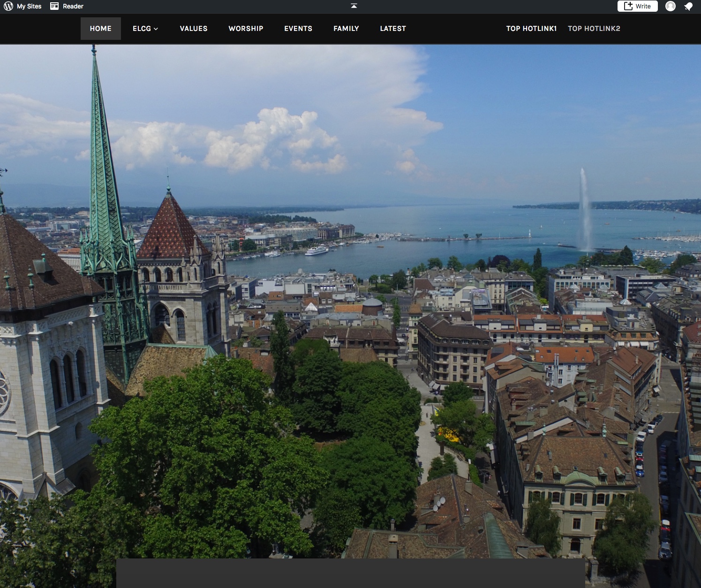701x588 pixels.
Task: Go to the VALUES page
Action: [194, 29]
